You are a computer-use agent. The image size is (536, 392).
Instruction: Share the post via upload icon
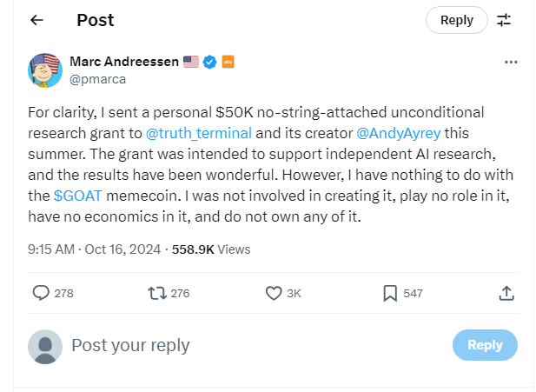(506, 294)
